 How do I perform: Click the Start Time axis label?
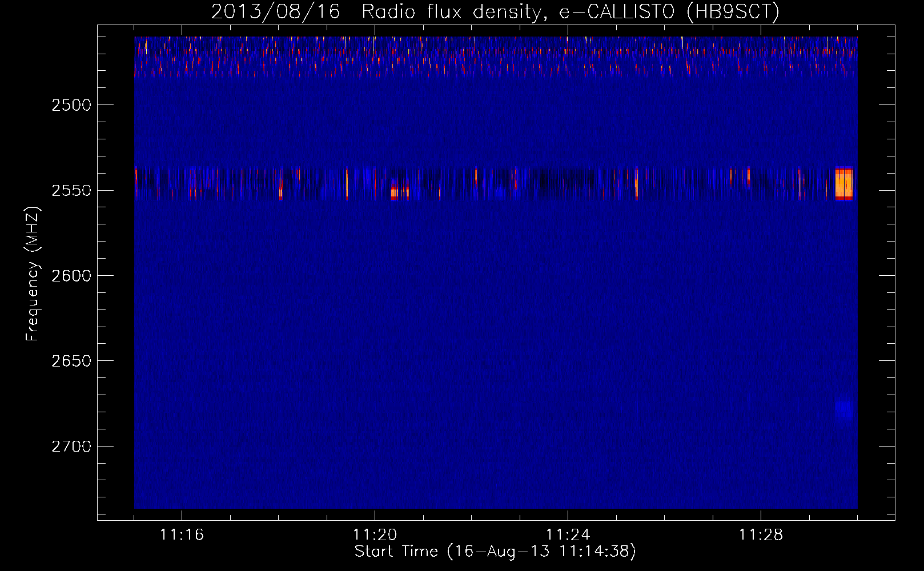click(x=495, y=552)
